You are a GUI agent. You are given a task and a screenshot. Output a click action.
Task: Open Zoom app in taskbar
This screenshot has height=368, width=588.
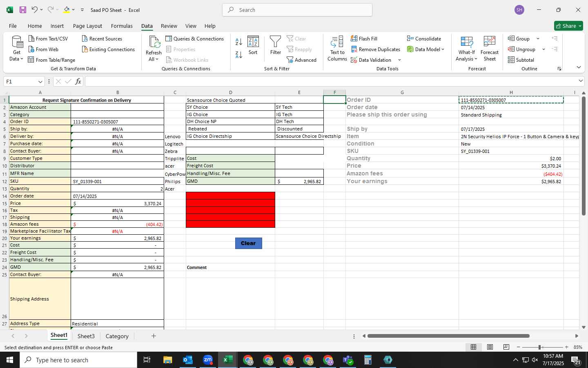(x=208, y=360)
